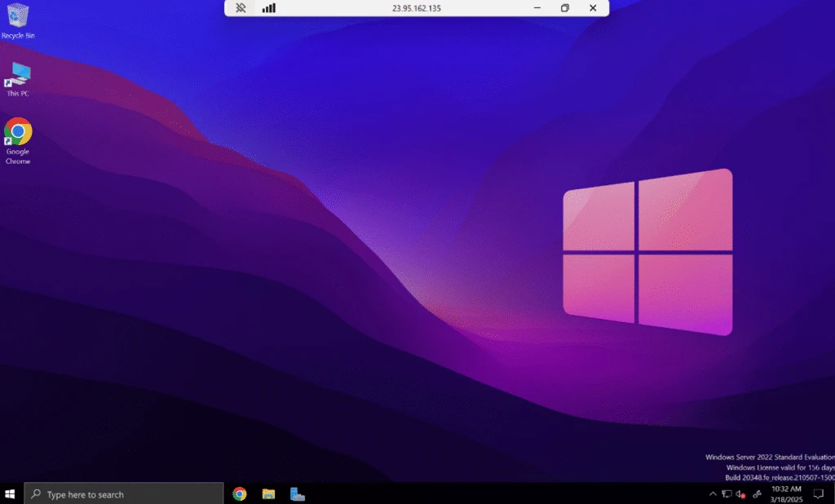Screen dimensions: 835x504
Task: Click the link icon in the system tray
Action: [757, 493]
